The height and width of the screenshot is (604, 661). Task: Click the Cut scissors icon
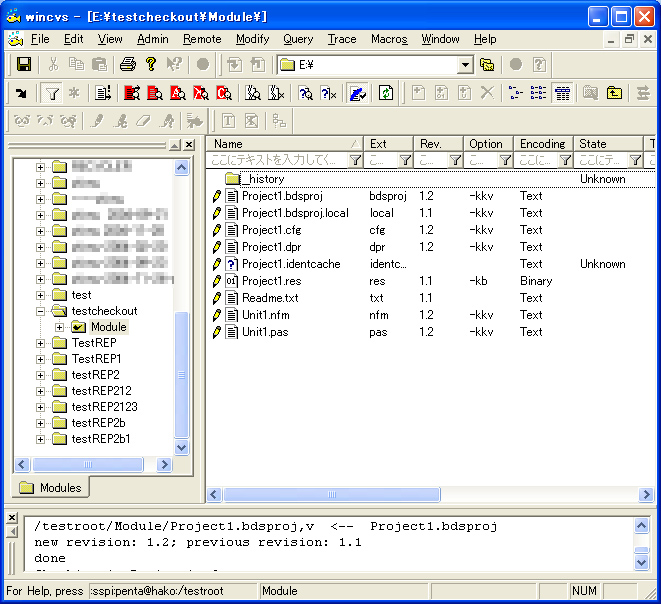pos(53,64)
